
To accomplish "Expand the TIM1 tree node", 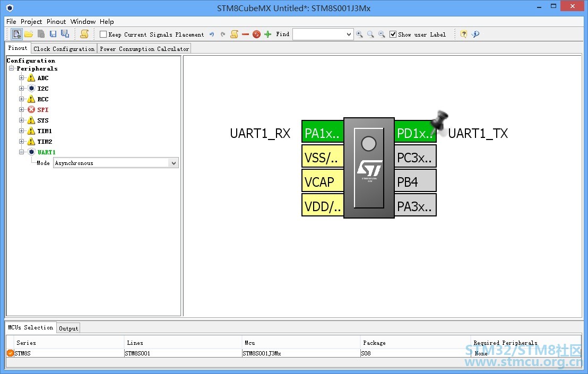I will [x=21, y=131].
